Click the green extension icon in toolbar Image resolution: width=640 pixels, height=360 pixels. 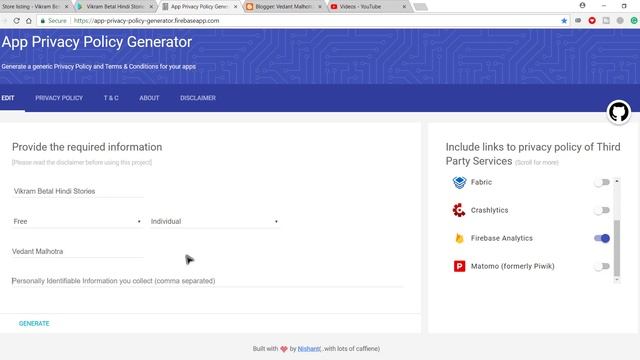coord(634,20)
